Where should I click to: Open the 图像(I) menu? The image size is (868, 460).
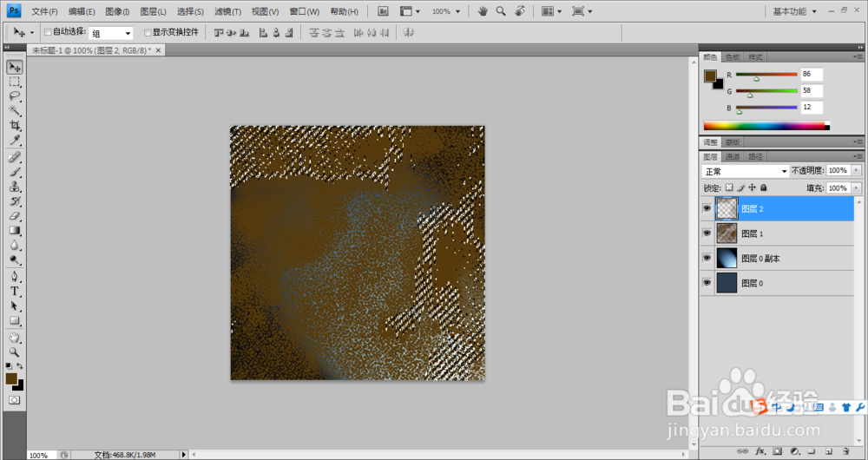[117, 11]
